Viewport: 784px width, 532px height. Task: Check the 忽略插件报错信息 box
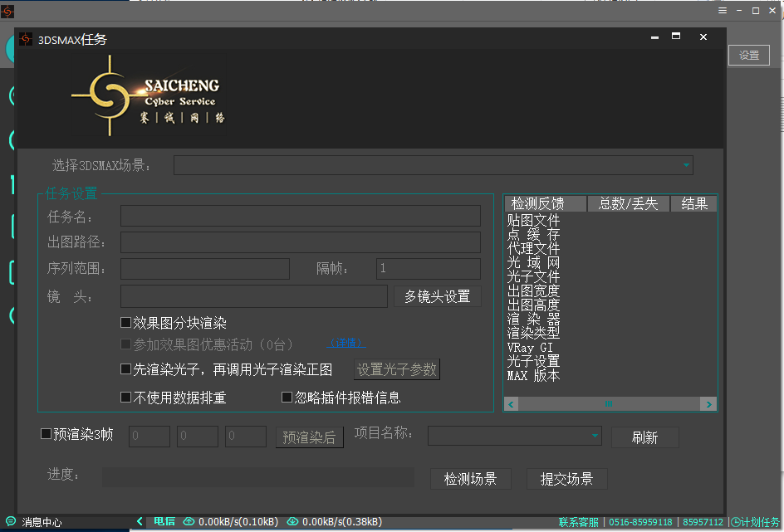[x=287, y=398]
